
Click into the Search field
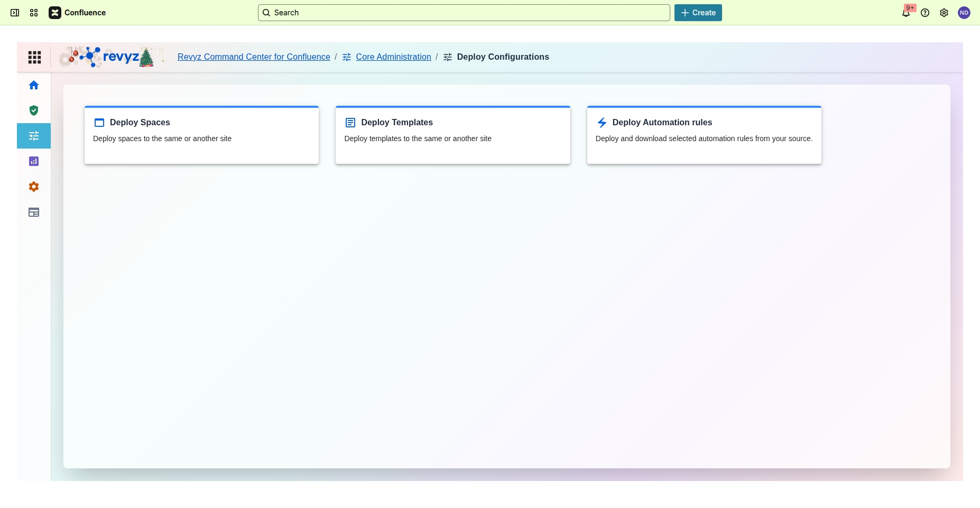(x=464, y=13)
